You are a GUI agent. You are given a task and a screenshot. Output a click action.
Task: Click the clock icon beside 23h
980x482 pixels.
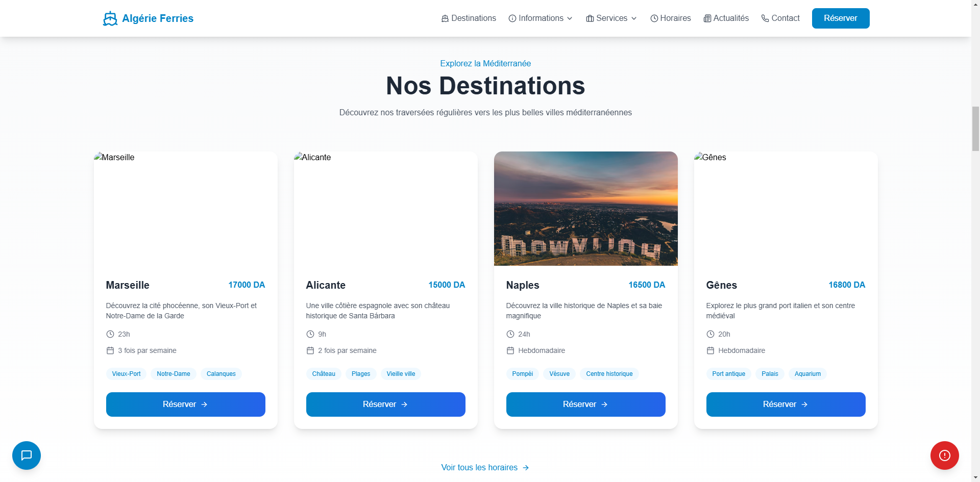coord(110,334)
